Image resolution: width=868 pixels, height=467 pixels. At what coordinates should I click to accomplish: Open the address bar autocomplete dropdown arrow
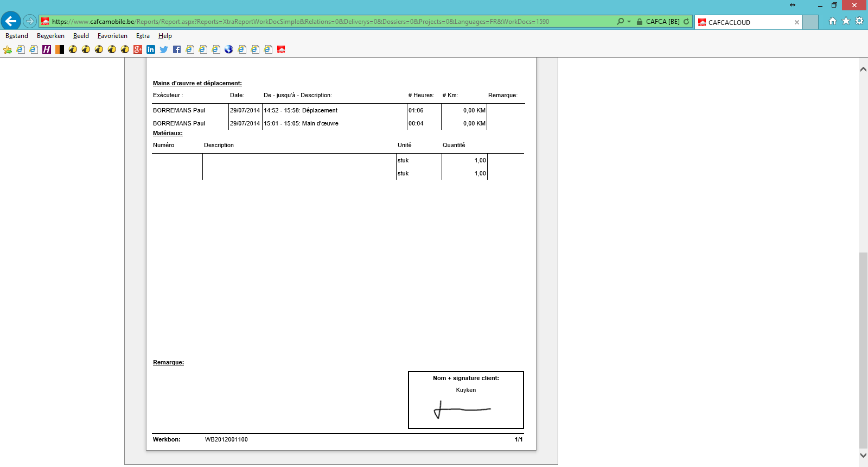tap(629, 22)
